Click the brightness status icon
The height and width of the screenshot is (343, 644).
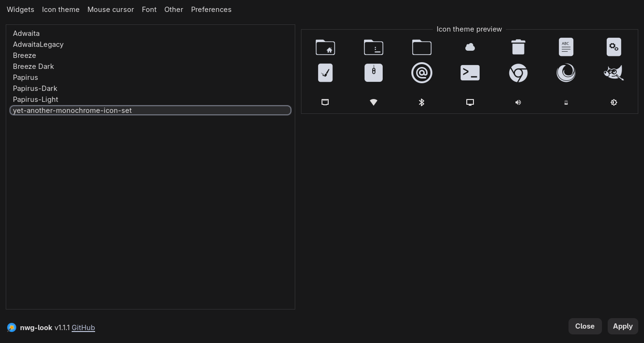614,102
